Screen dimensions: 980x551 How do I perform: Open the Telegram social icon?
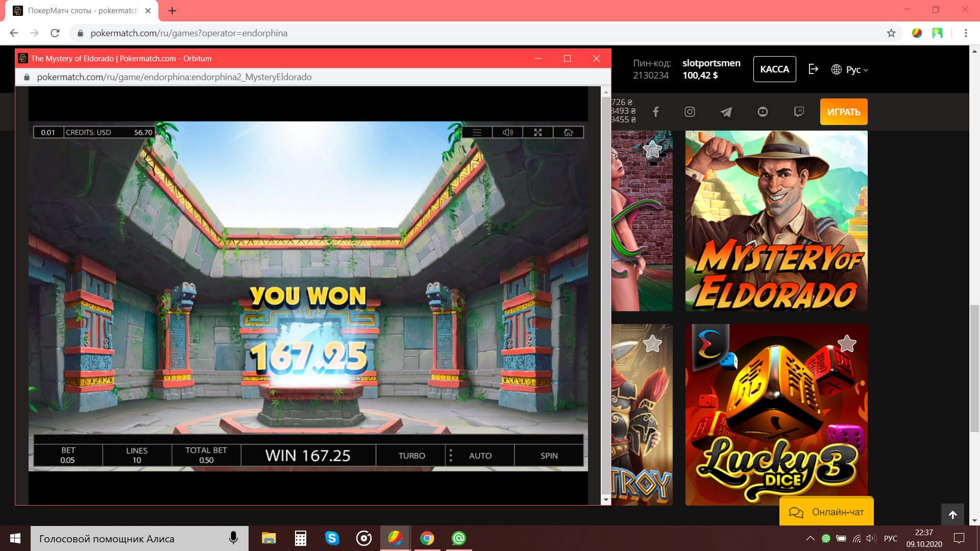point(726,112)
